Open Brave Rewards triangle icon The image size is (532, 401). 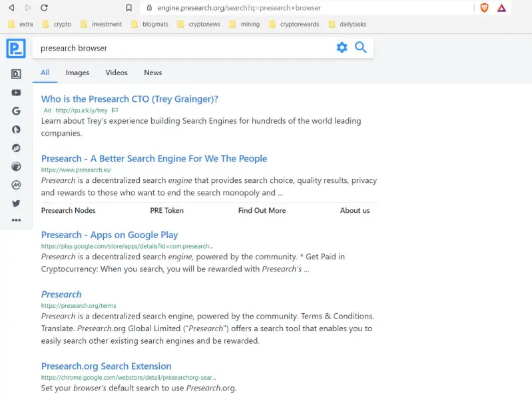tap(501, 8)
